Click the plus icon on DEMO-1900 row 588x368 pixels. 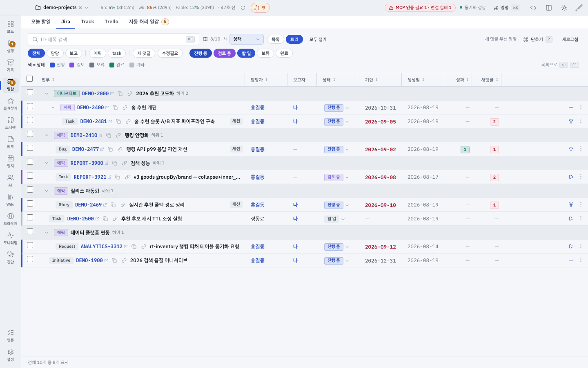click(x=571, y=260)
